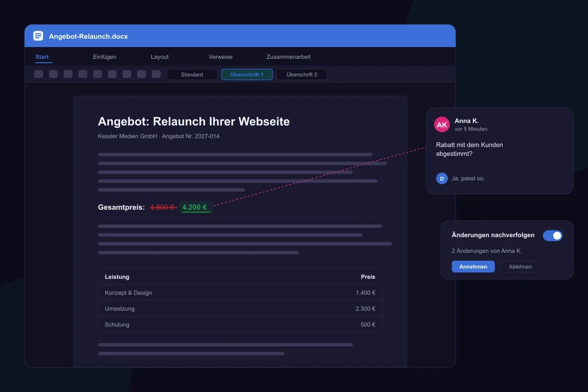The width and height of the screenshot is (588, 392).
Task: Click the timestamp vor 5 Minuten
Action: tap(471, 129)
